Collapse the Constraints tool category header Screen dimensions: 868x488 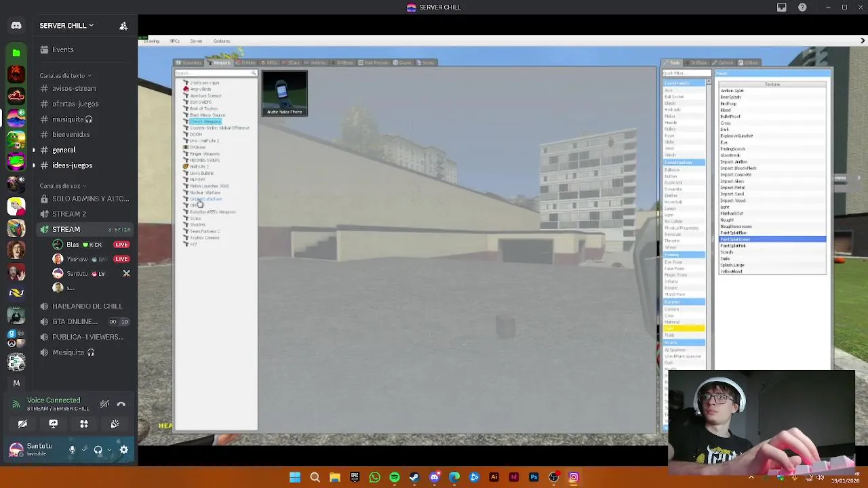pyautogui.click(x=684, y=83)
